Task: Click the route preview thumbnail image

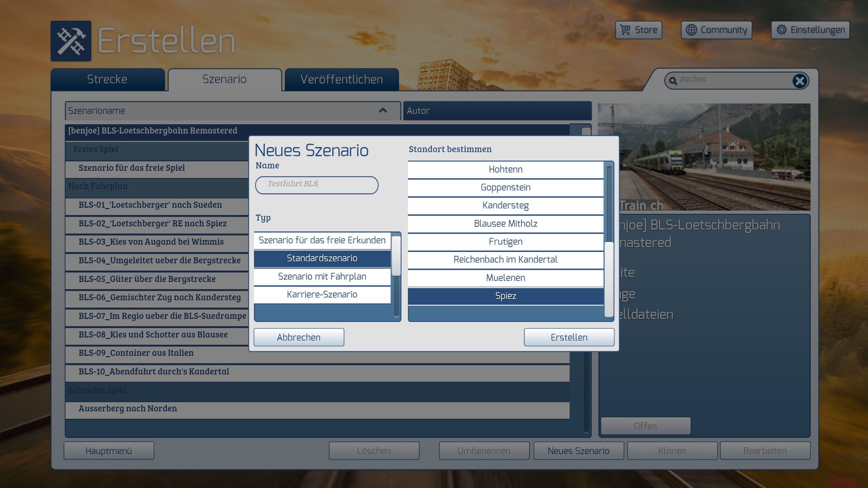Action: 714,157
